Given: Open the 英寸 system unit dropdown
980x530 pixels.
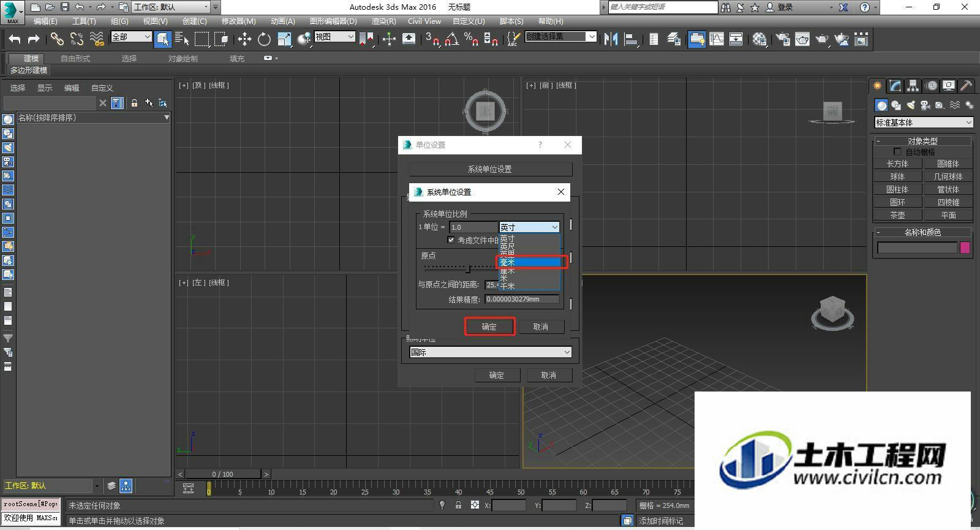Looking at the screenshot, I should 529,227.
